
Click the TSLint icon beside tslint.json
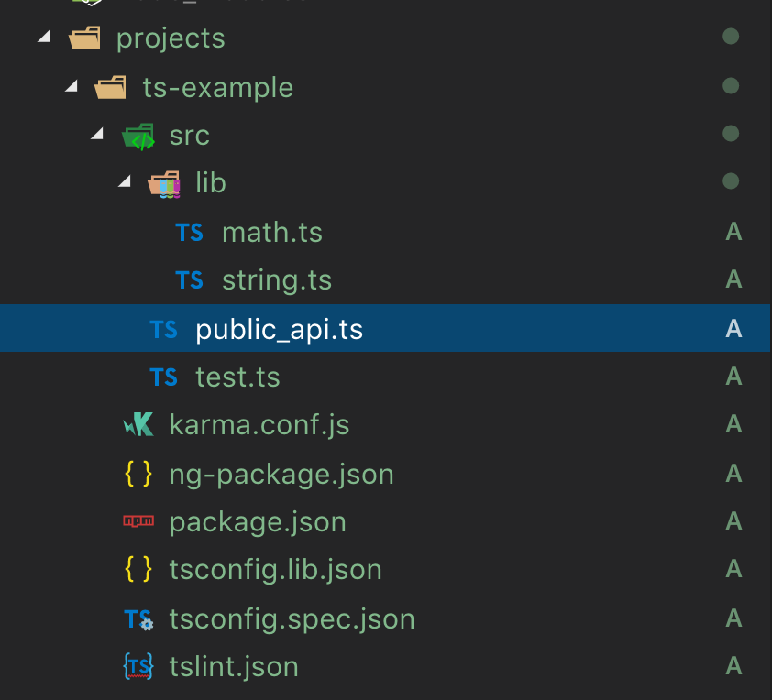point(138,666)
